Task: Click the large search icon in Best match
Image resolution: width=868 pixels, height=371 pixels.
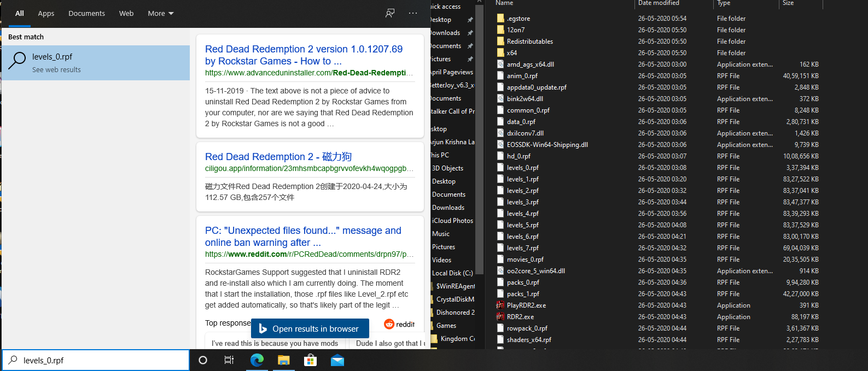Action: (17, 61)
